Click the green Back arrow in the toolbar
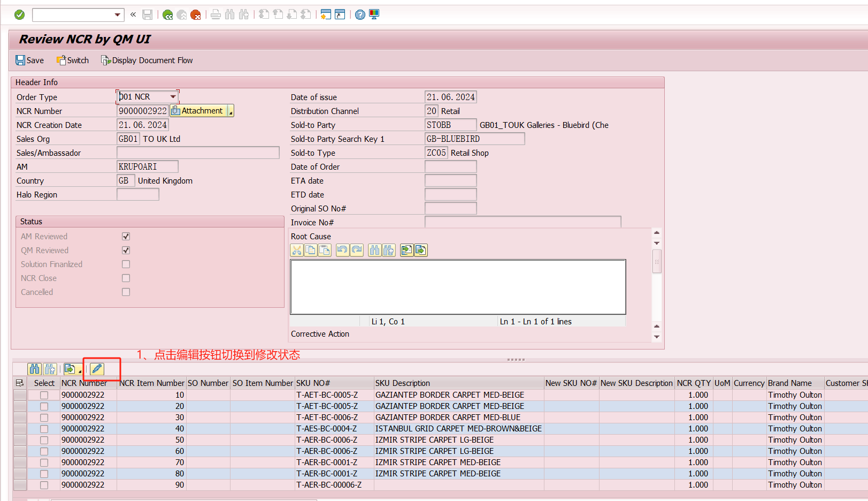Viewport: 868px width, 501px height. pyautogui.click(x=167, y=15)
